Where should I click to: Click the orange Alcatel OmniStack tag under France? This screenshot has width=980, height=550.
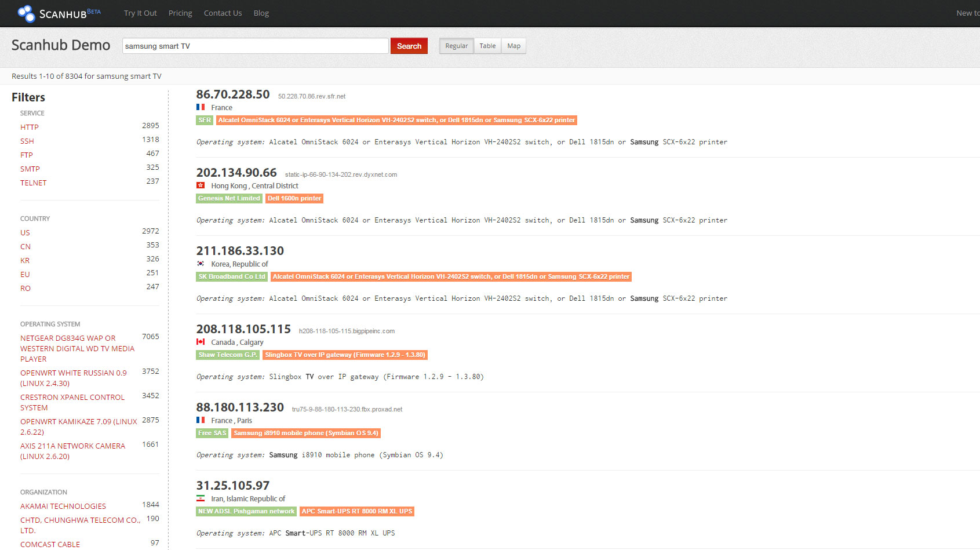coord(397,120)
